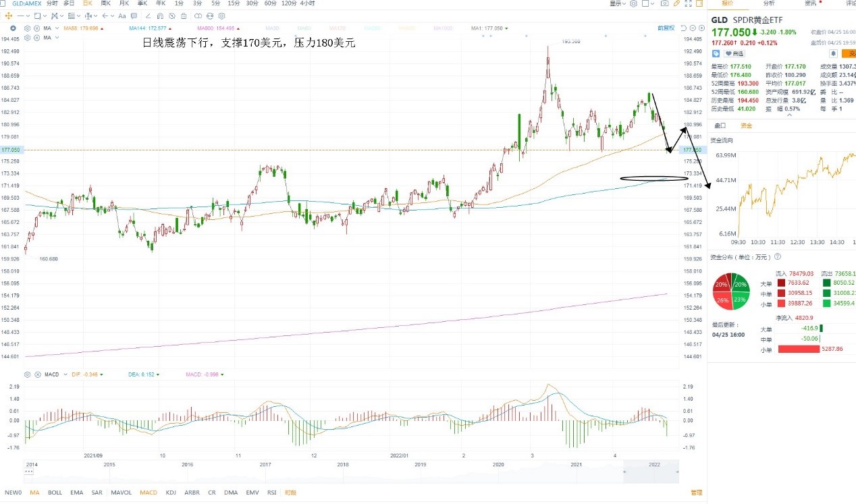Toggle 时段 option in indicator bar
Screen dimensions: 856x504
coord(291,493)
